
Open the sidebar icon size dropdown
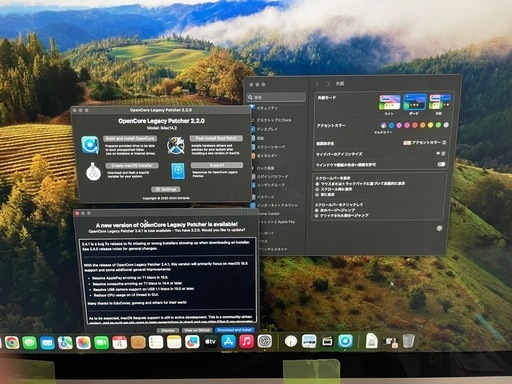pos(440,154)
